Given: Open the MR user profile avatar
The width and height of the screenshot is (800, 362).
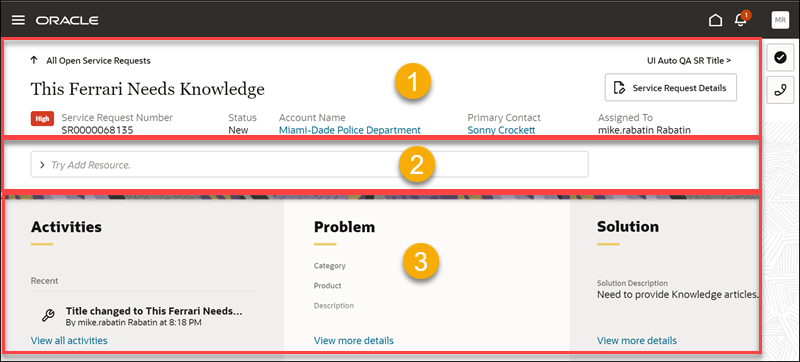Looking at the screenshot, I should (x=780, y=20).
